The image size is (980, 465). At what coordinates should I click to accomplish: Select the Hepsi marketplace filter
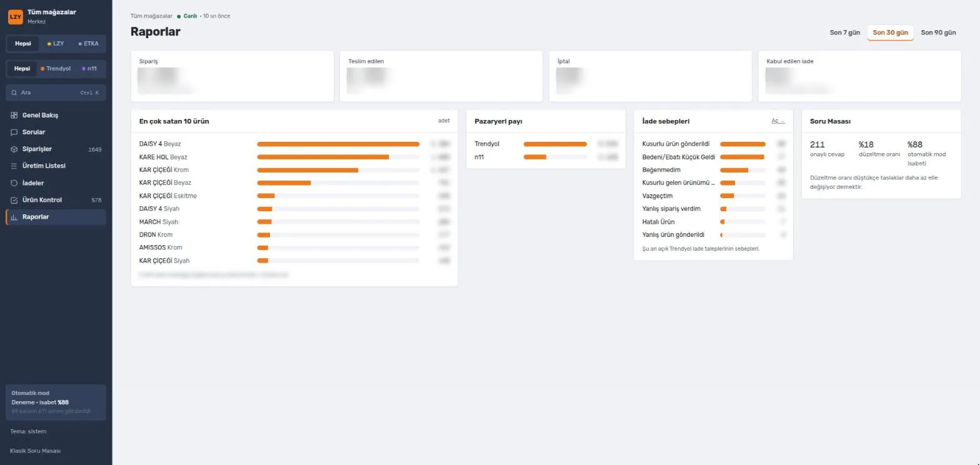(x=22, y=69)
